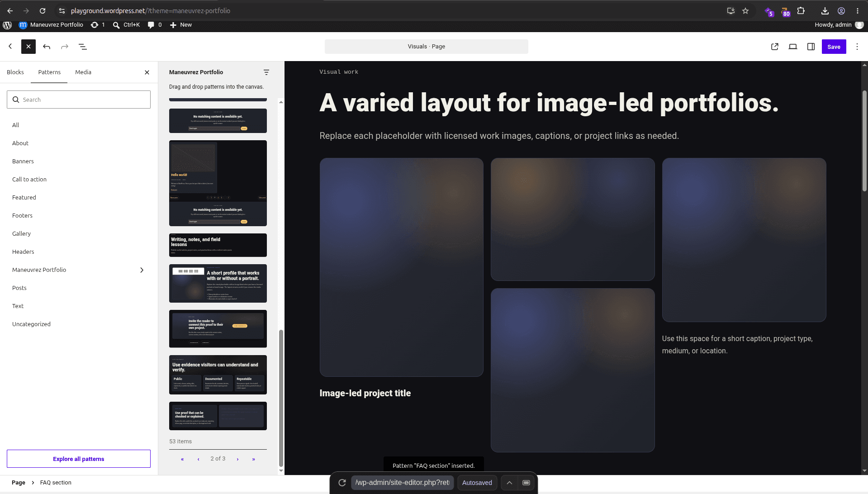This screenshot has height=494, width=868.
Task: Bookmark this page with the star
Action: [745, 11]
